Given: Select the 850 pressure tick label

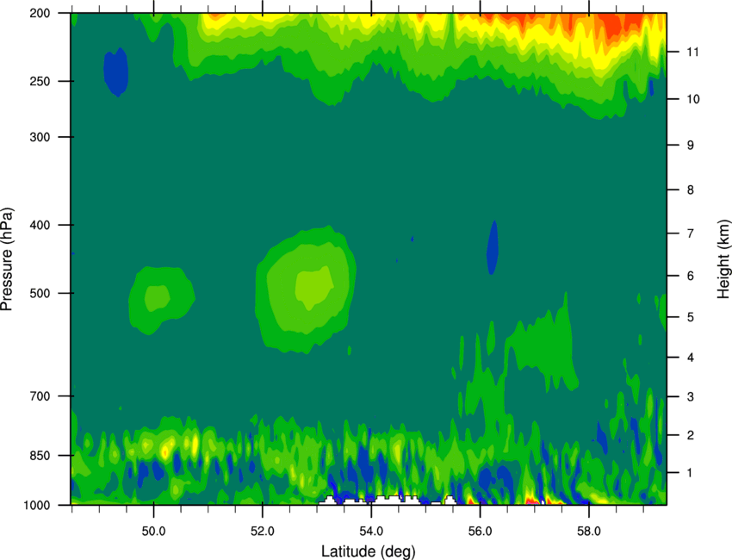Looking at the screenshot, I should click(40, 456).
